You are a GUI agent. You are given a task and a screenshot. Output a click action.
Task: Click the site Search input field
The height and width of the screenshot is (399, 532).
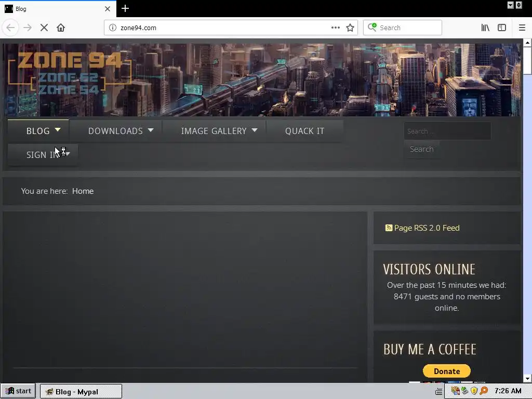(447, 131)
